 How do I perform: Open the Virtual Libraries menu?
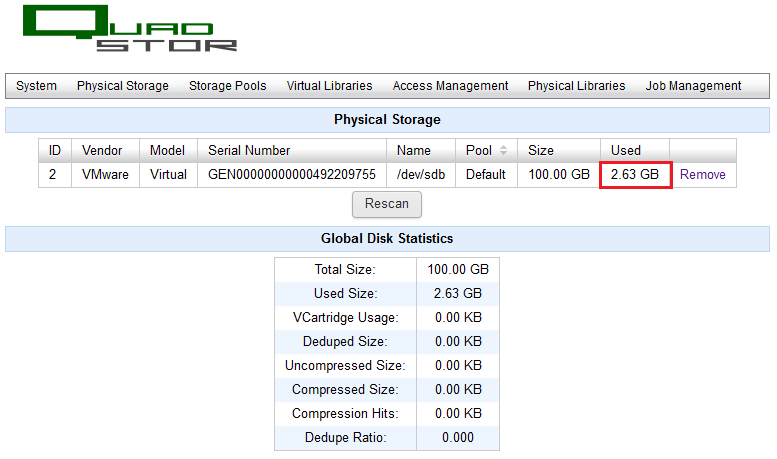click(x=329, y=86)
